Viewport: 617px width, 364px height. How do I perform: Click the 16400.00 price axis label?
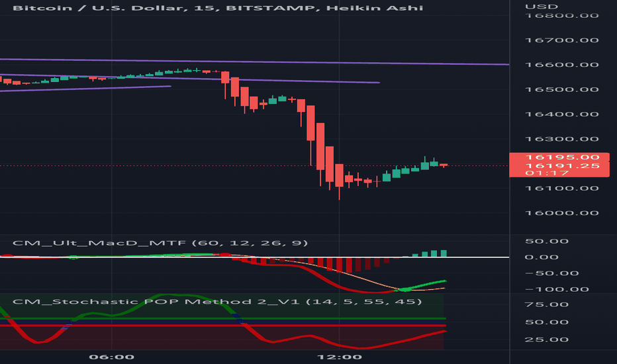562,114
